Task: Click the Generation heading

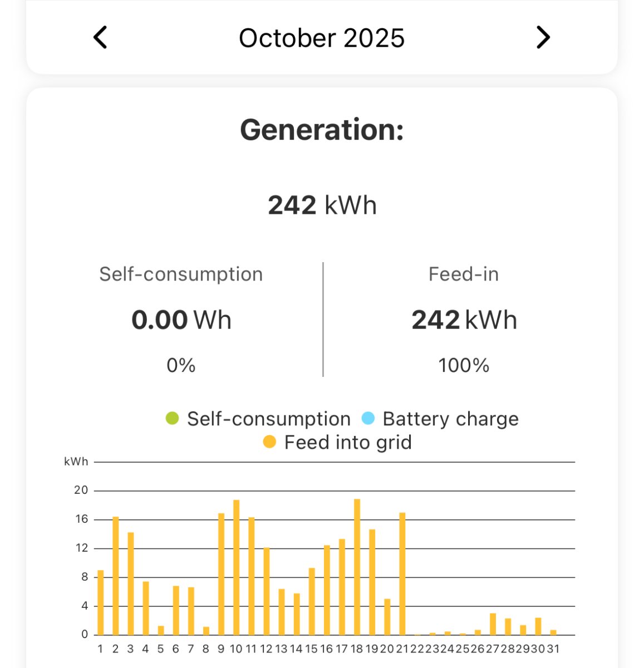Action: pyautogui.click(x=322, y=130)
